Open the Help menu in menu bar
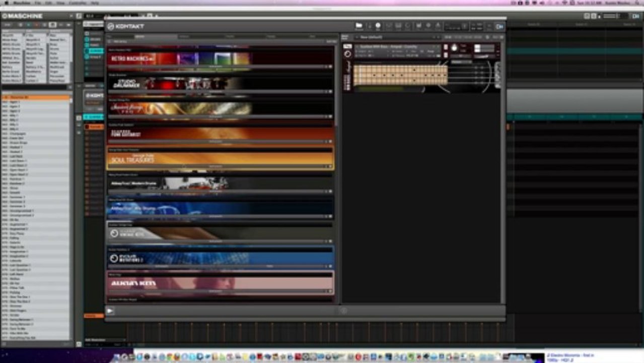Screen dimensions: 644x363 [95, 3]
